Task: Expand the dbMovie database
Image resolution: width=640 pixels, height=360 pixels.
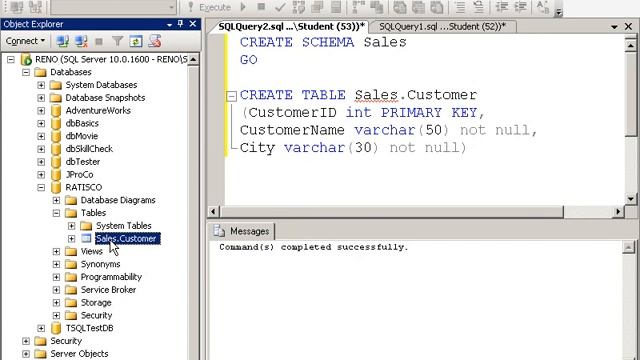Action: tap(41, 136)
